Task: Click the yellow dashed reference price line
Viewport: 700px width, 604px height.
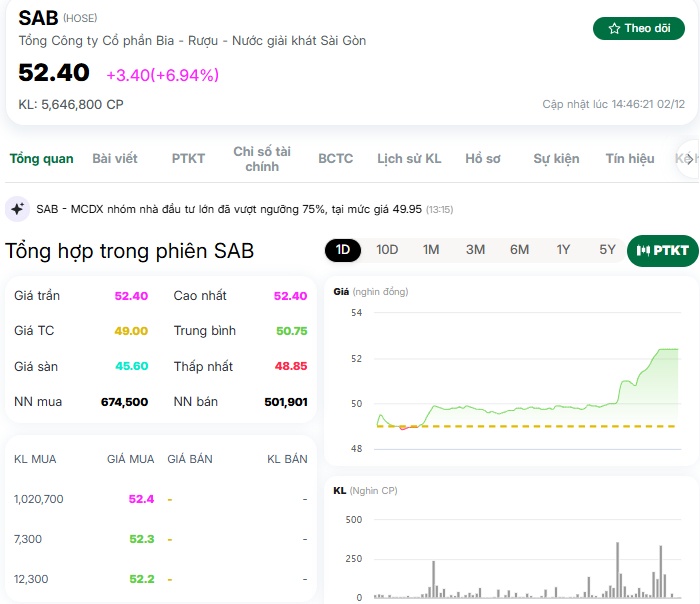Action: (527, 427)
